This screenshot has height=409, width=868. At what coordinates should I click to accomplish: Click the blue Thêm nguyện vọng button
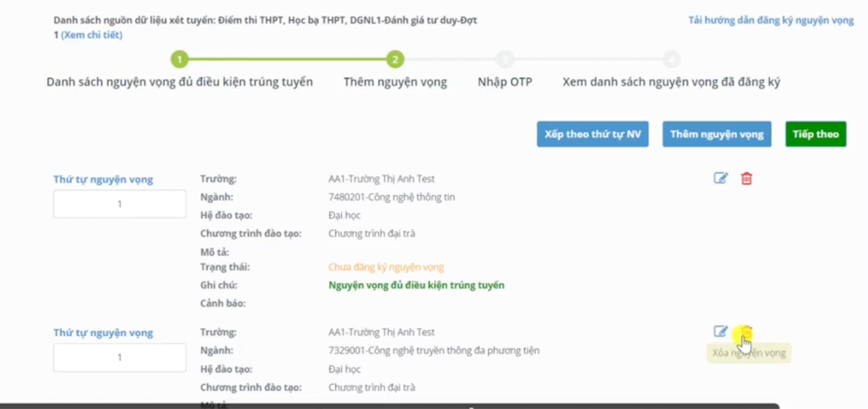point(716,134)
